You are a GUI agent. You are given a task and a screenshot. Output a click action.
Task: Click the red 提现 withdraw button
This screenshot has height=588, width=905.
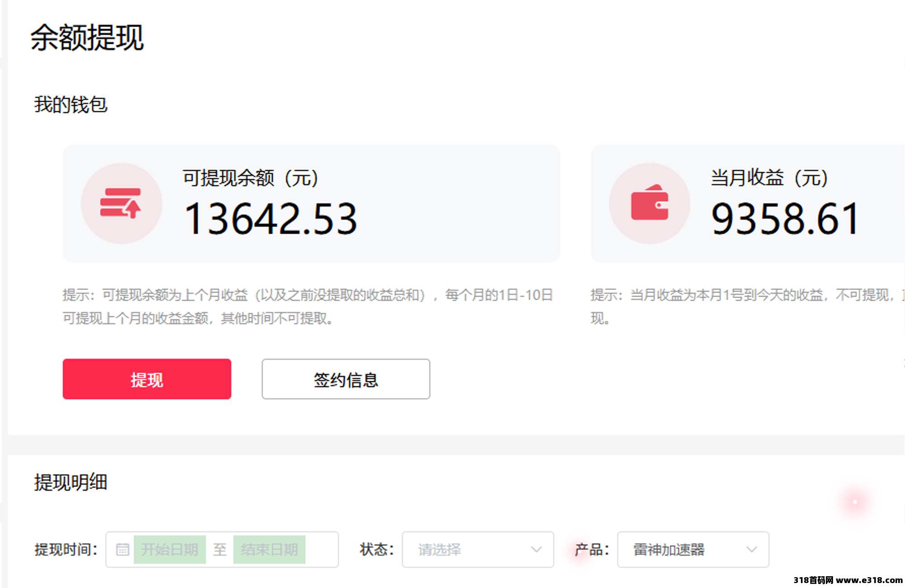(147, 379)
